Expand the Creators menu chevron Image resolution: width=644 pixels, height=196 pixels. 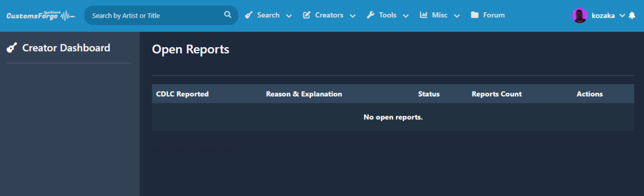click(x=353, y=16)
